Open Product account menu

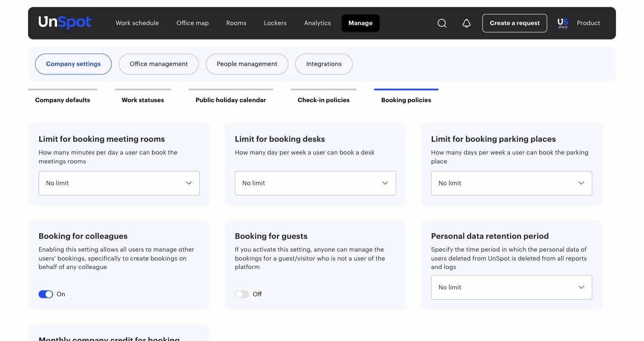pyautogui.click(x=588, y=23)
